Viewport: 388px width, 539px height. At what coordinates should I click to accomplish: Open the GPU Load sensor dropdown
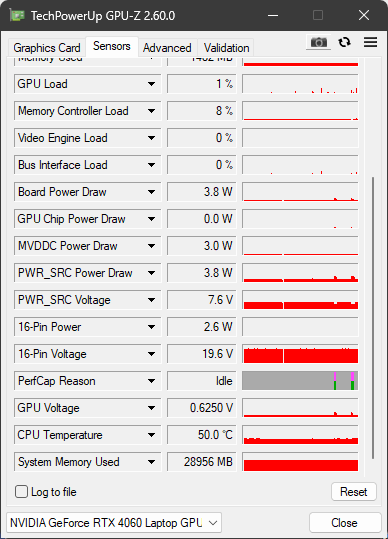pos(151,84)
